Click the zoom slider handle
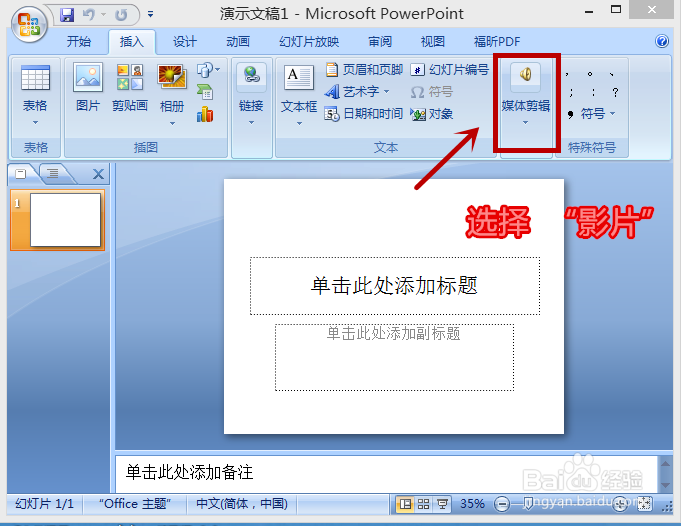 (528, 504)
